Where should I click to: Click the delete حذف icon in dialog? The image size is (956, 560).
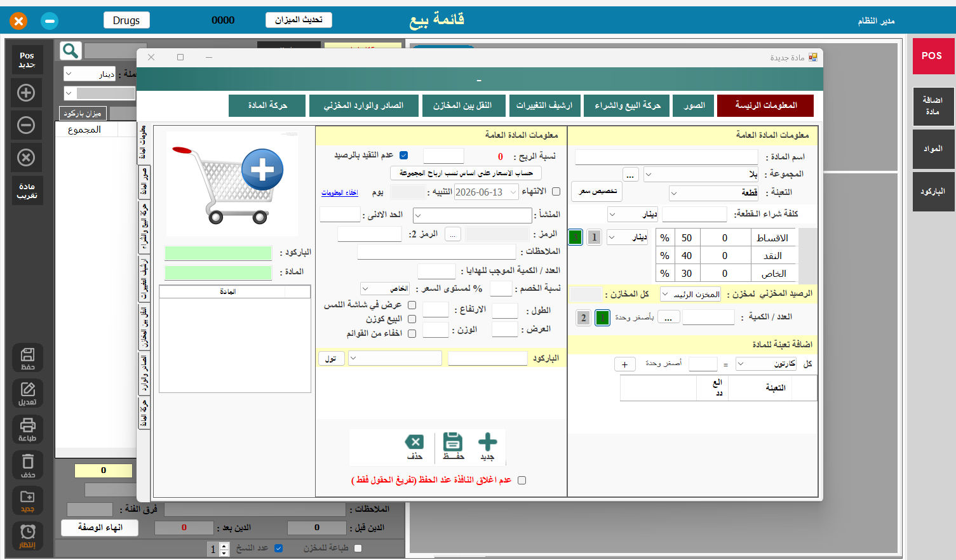[x=414, y=446]
